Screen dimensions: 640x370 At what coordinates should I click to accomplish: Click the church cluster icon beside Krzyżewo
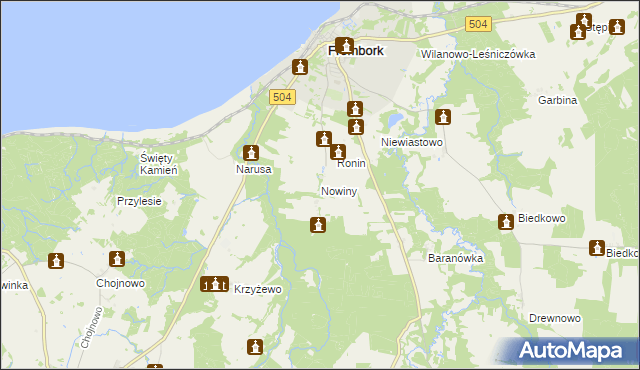[x=214, y=284]
